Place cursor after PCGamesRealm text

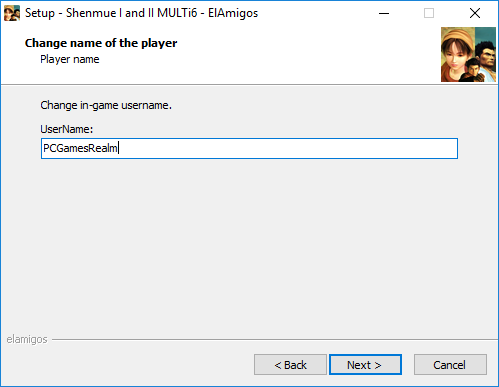click(118, 148)
